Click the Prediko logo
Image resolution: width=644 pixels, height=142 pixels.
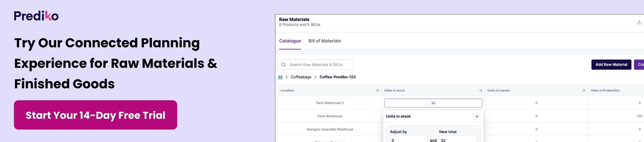[36, 16]
